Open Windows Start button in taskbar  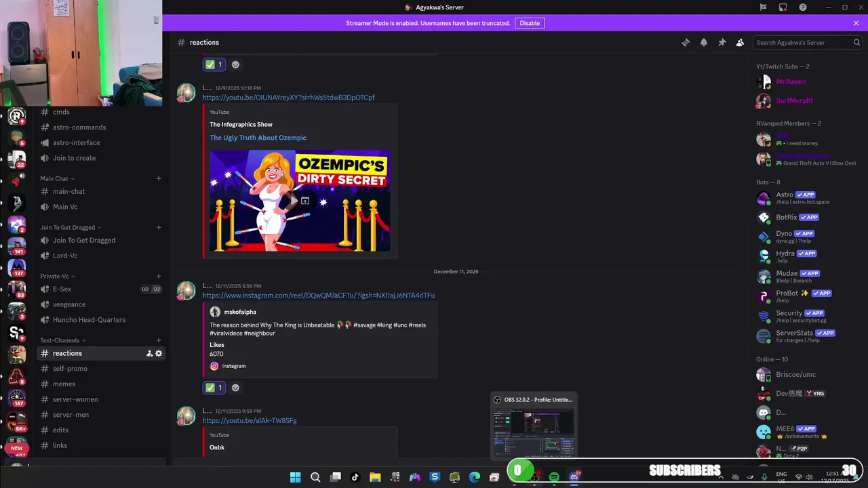click(295, 477)
